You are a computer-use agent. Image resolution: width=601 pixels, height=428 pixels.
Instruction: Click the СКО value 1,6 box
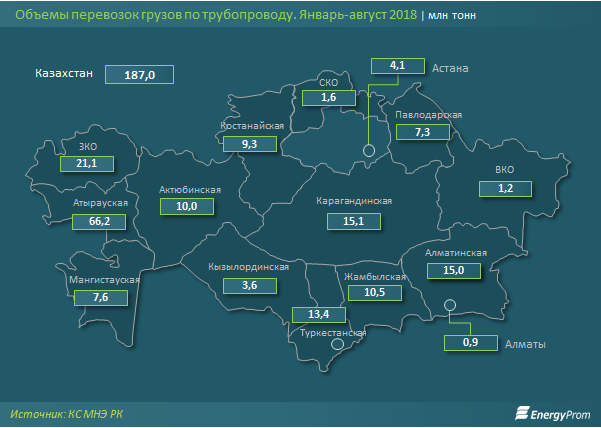pyautogui.click(x=328, y=97)
